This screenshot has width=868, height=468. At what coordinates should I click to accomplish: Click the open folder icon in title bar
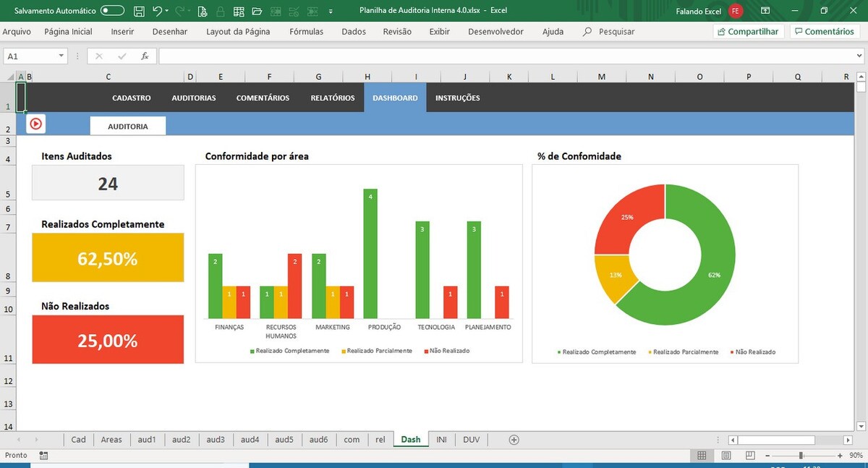point(257,11)
